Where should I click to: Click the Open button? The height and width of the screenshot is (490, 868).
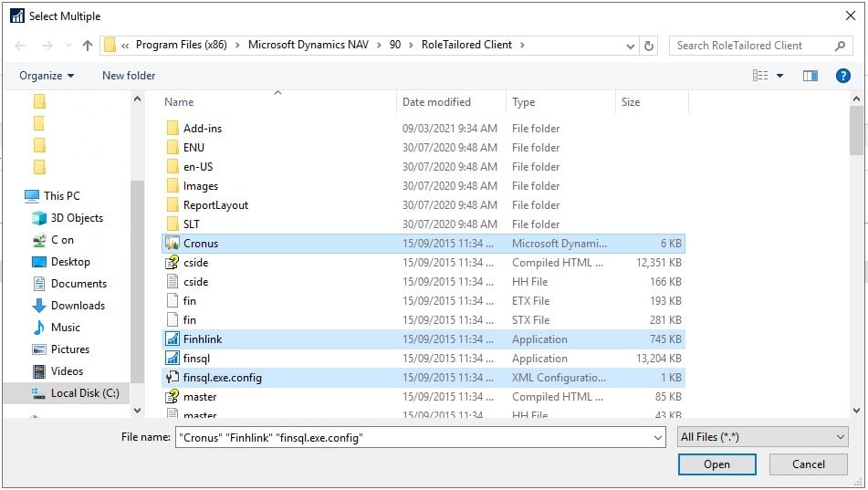716,464
